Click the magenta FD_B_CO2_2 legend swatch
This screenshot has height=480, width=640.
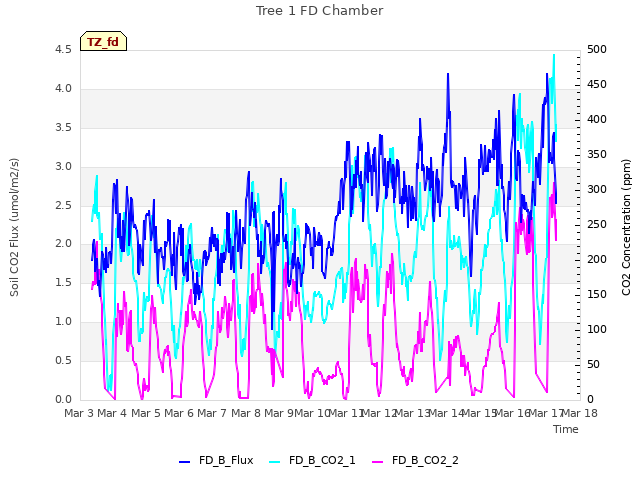[x=378, y=462]
